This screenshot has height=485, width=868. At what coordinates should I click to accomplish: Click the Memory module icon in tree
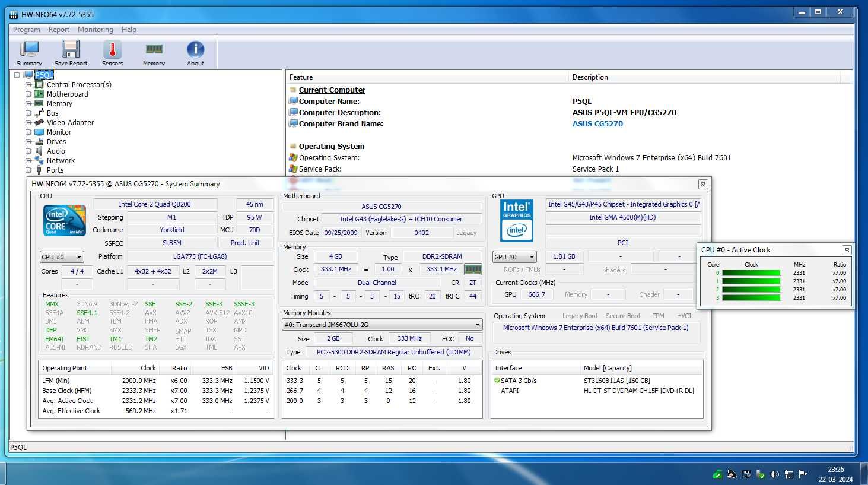(x=39, y=103)
